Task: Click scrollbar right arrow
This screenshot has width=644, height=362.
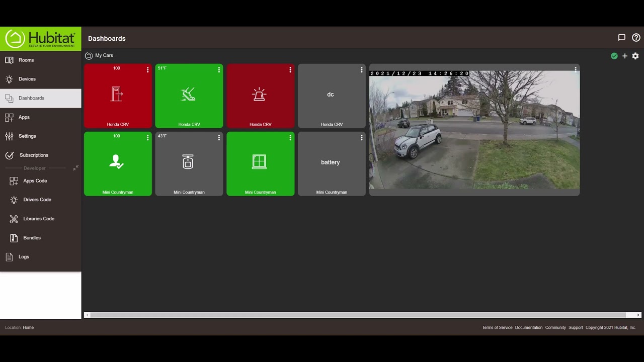Action: point(638,315)
